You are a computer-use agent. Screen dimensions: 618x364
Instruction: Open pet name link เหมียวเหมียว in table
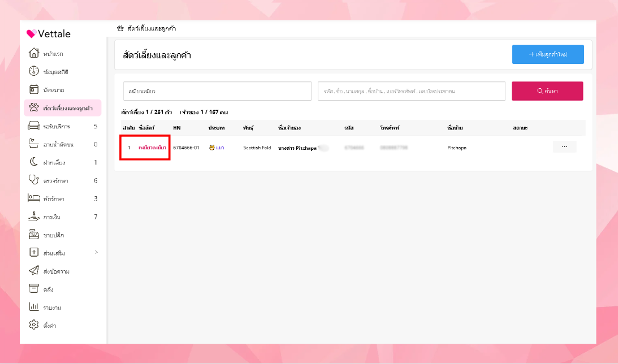point(152,148)
